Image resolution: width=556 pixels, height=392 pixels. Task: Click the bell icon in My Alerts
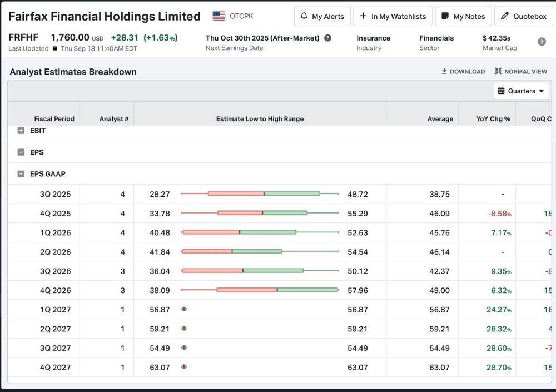304,16
